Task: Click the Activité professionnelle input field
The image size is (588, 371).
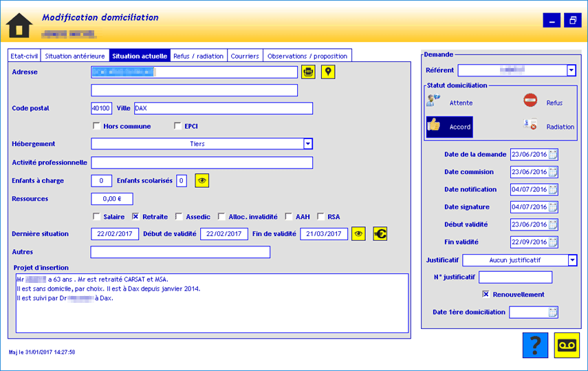Action: point(202,162)
